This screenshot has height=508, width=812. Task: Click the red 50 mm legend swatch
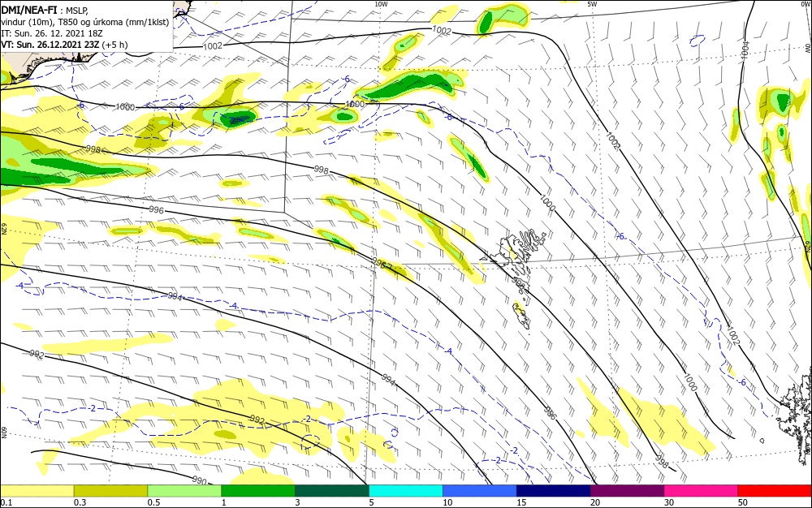point(775,491)
